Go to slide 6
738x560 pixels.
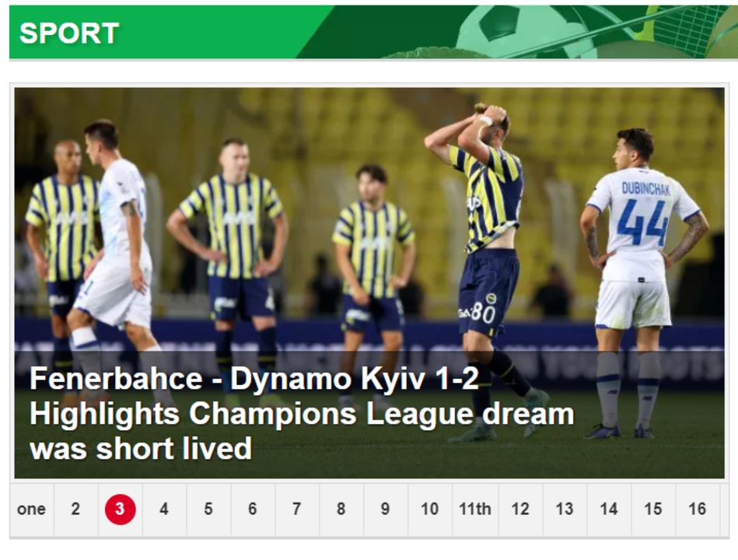(x=253, y=509)
